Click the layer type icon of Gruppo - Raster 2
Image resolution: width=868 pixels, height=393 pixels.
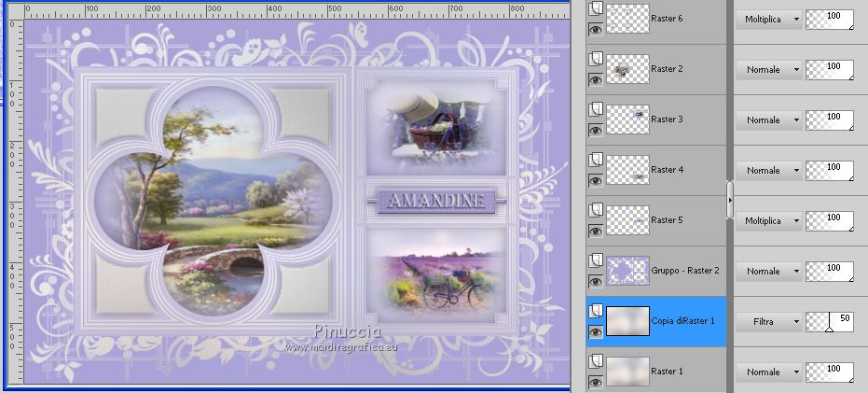tap(596, 260)
